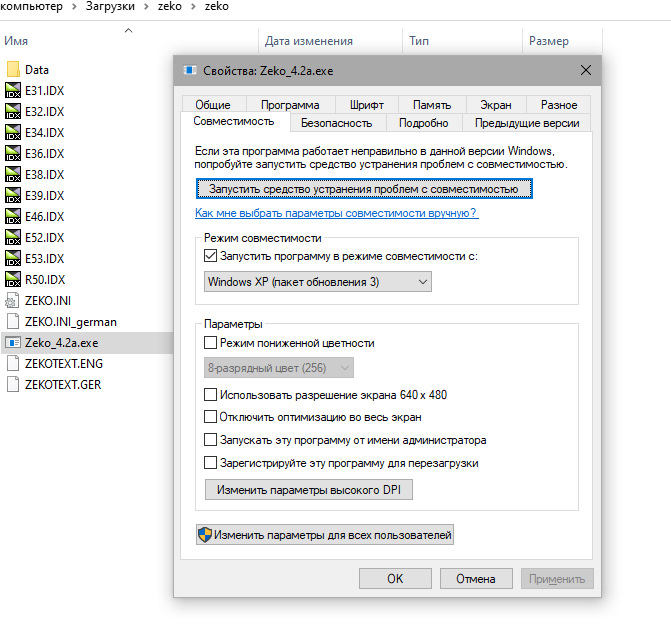This screenshot has height=629, width=671.
Task: Expand breadcrumb chevron before last zeko
Action: click(193, 7)
